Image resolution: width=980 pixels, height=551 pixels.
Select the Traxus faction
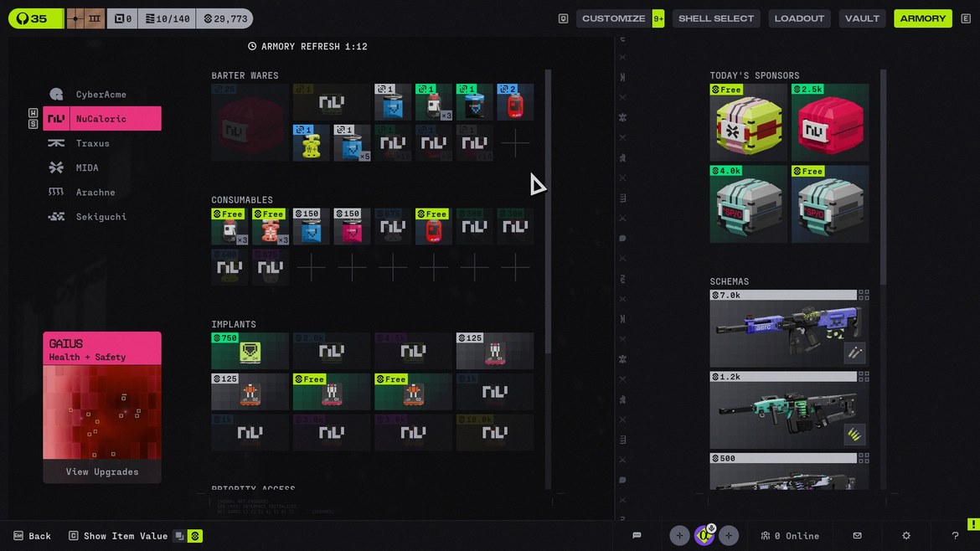point(92,143)
